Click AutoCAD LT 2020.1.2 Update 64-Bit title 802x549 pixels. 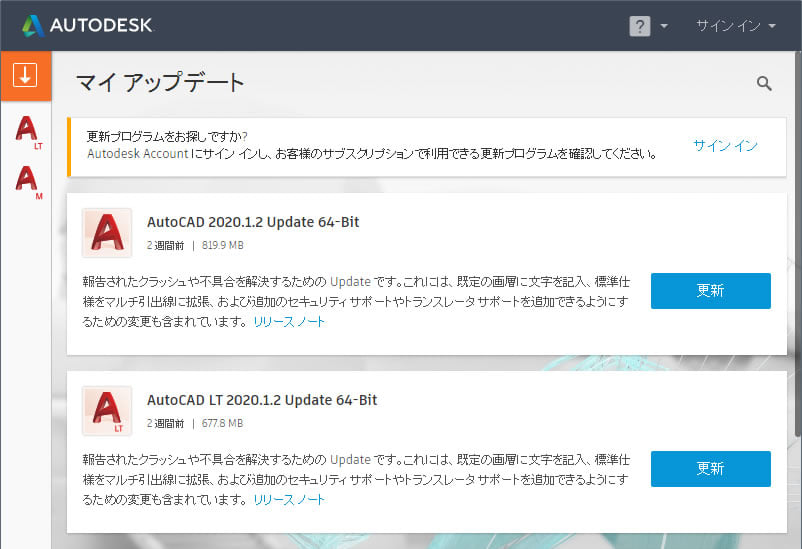(x=262, y=400)
